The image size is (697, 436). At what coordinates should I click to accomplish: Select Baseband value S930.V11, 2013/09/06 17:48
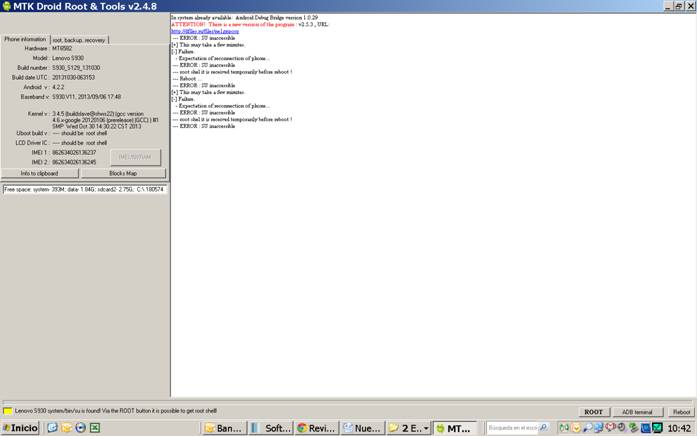pos(86,97)
